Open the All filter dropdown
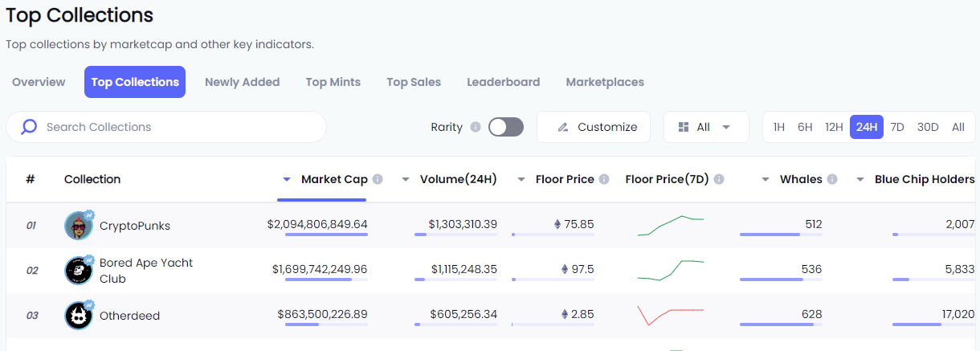Screen dimensions: 980x351 pos(705,127)
